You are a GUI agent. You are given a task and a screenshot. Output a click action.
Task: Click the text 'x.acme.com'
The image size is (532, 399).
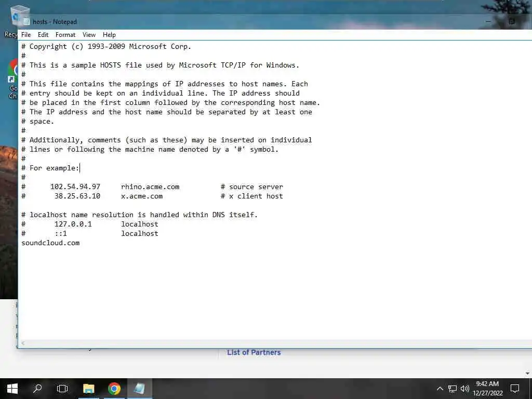[x=142, y=196]
